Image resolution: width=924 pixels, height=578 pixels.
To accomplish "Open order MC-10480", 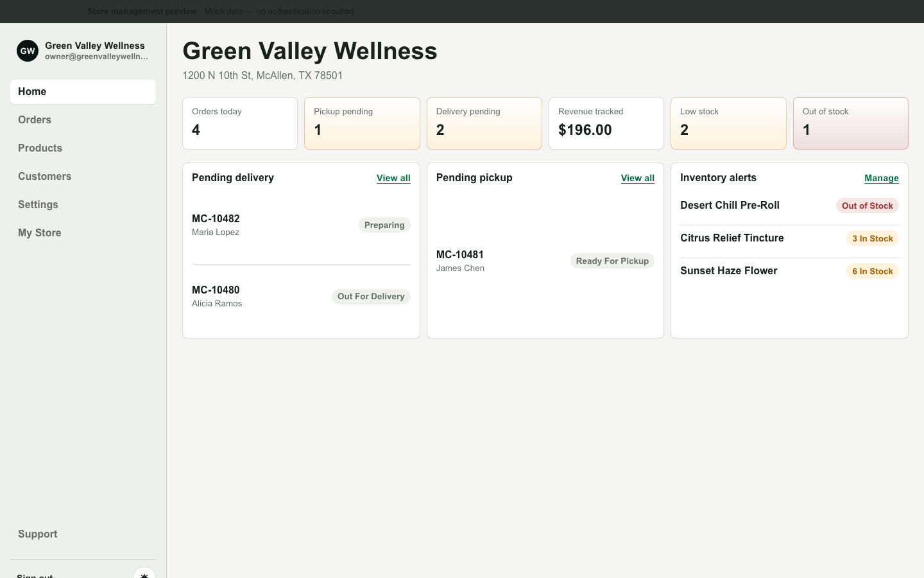I will (301, 297).
